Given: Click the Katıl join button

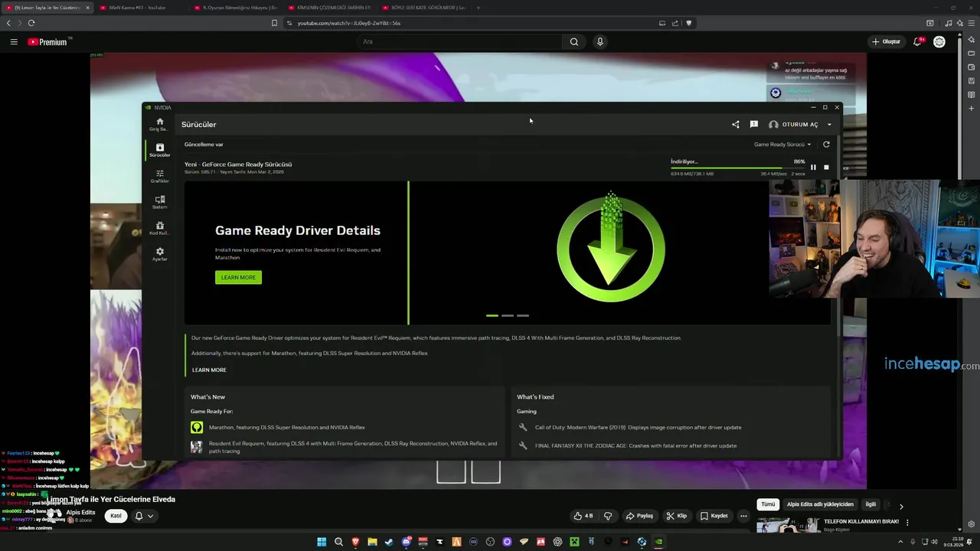Looking at the screenshot, I should coord(116,516).
